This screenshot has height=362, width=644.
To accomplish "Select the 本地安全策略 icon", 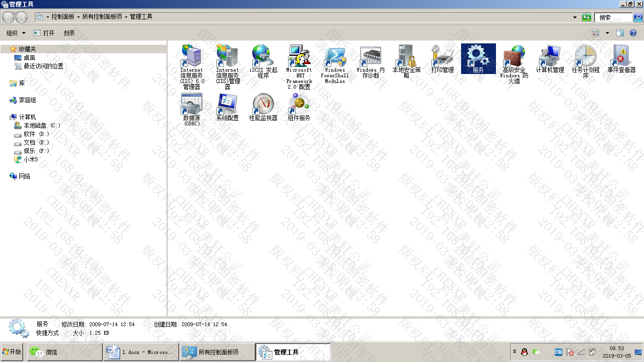I will point(406,57).
